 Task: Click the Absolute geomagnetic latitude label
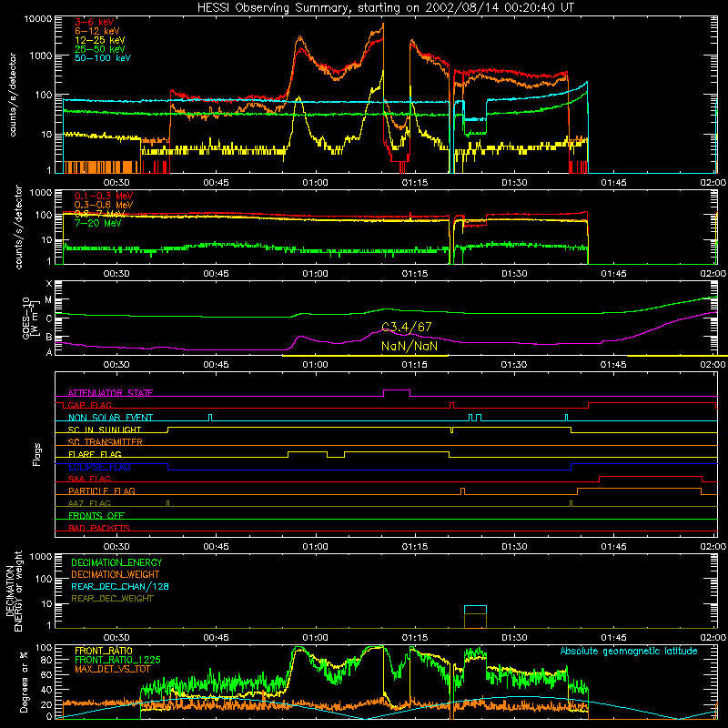click(x=629, y=652)
